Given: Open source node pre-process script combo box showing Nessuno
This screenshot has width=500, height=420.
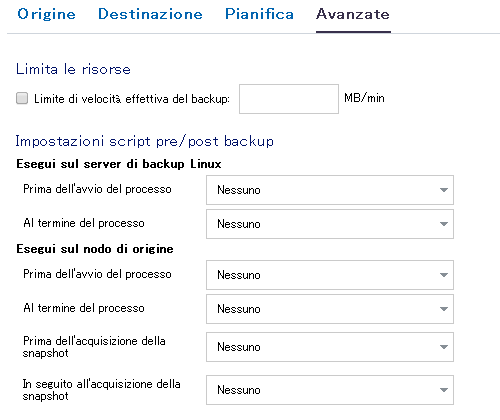Looking at the screenshot, I should pyautogui.click(x=330, y=275).
